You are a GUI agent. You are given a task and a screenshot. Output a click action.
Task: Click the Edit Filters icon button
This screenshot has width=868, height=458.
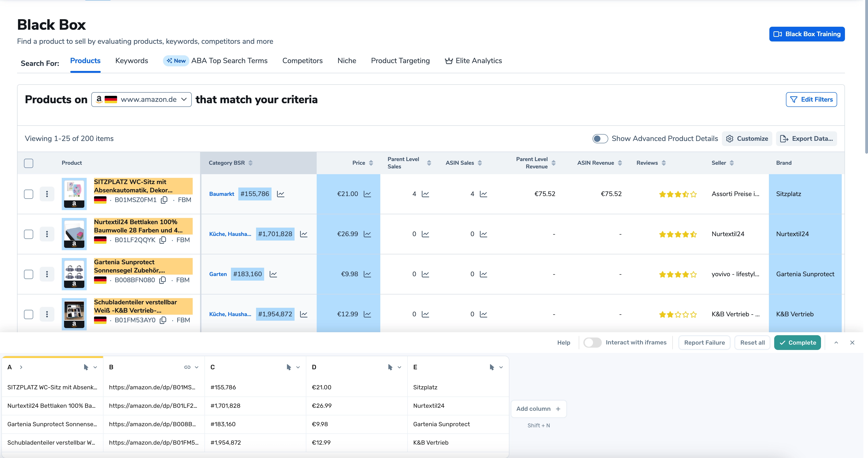pyautogui.click(x=794, y=99)
